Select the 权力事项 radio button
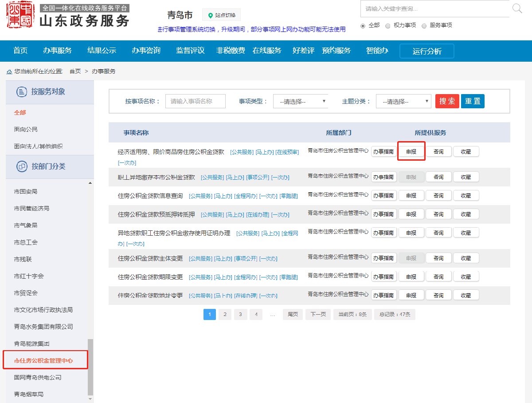Screen dimensions: 532x403 388,26
